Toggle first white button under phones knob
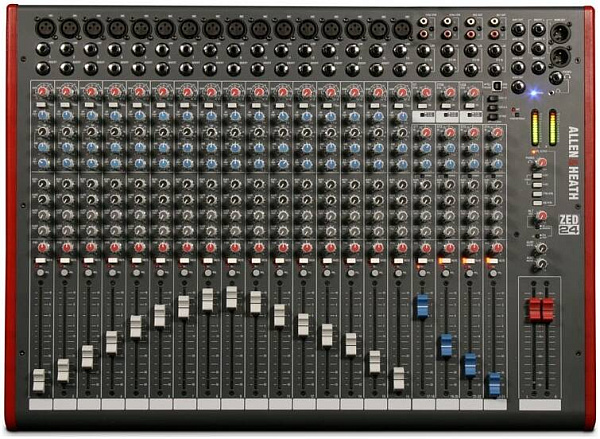Image resolution: width=600 pixels, height=439 pixels. tap(538, 176)
